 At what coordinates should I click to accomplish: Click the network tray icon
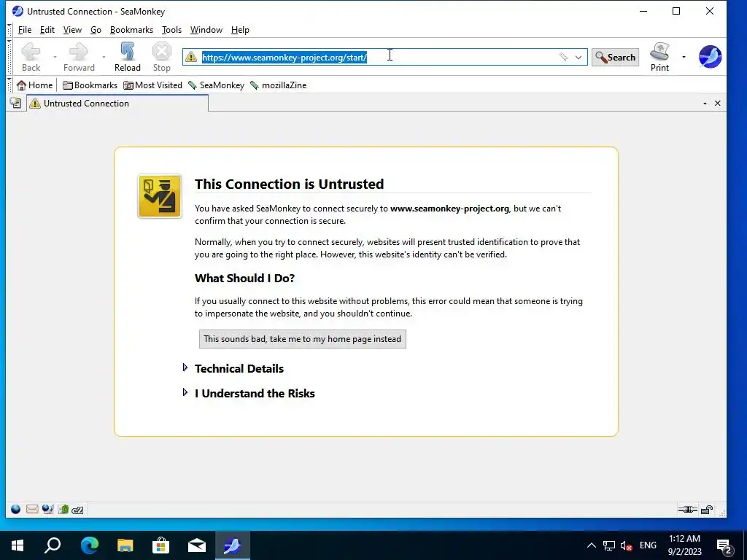(x=609, y=545)
